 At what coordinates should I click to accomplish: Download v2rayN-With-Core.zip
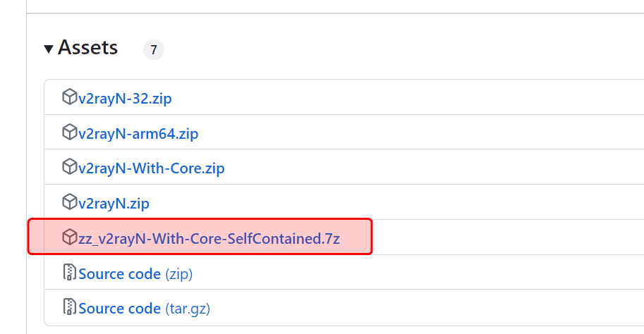(x=152, y=168)
